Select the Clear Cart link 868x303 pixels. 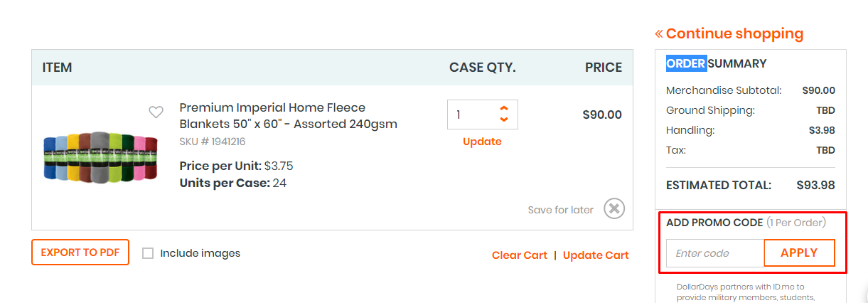click(519, 255)
